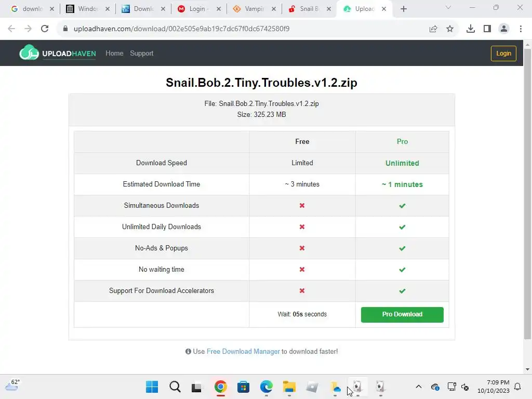
Task: Open Chrome downloads tray icon
Action: pyautogui.click(x=471, y=29)
